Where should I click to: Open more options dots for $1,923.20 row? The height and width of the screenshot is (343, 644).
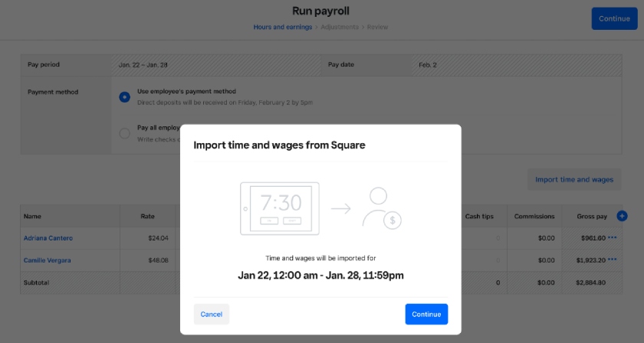click(x=612, y=260)
